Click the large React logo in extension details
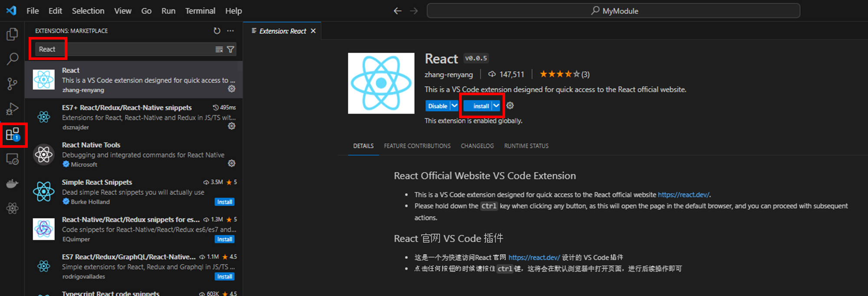This screenshot has width=868, height=296. 381,83
